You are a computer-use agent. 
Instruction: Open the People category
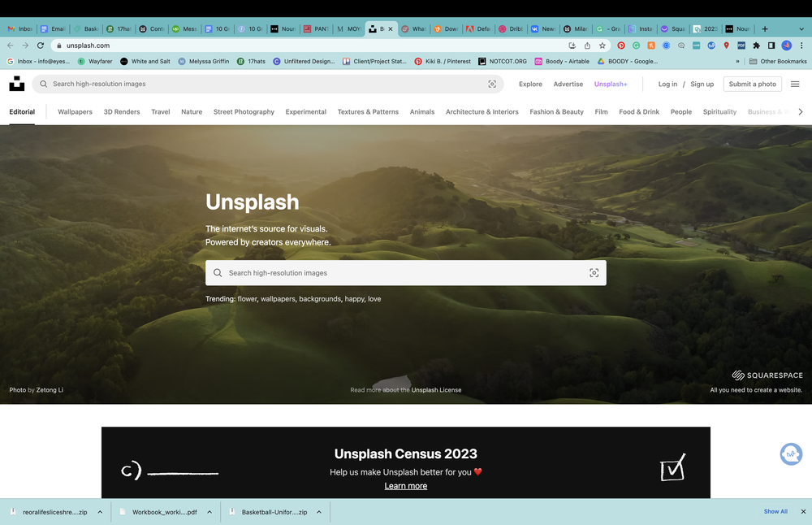(681, 111)
